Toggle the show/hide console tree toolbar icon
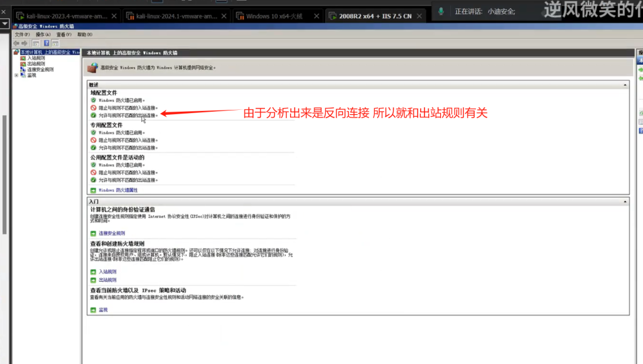Screen dimensions: 643x364 coord(36,43)
